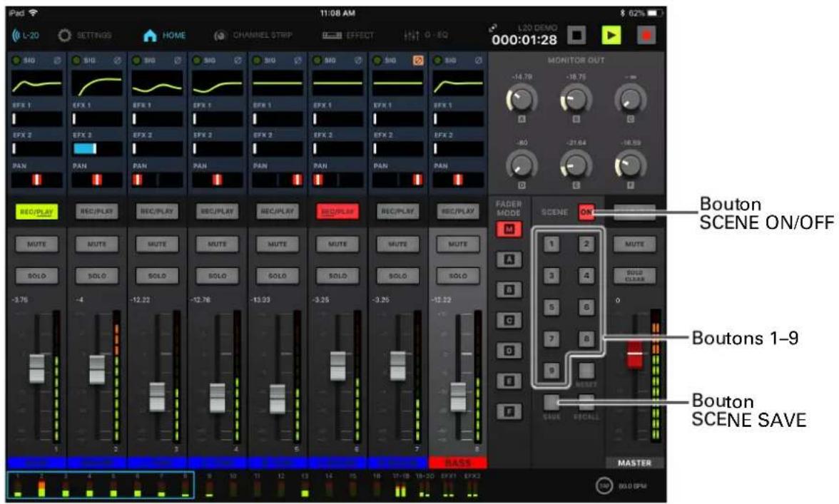The height and width of the screenshot is (504, 839).
Task: Select scene button 8
Action: pos(586,339)
